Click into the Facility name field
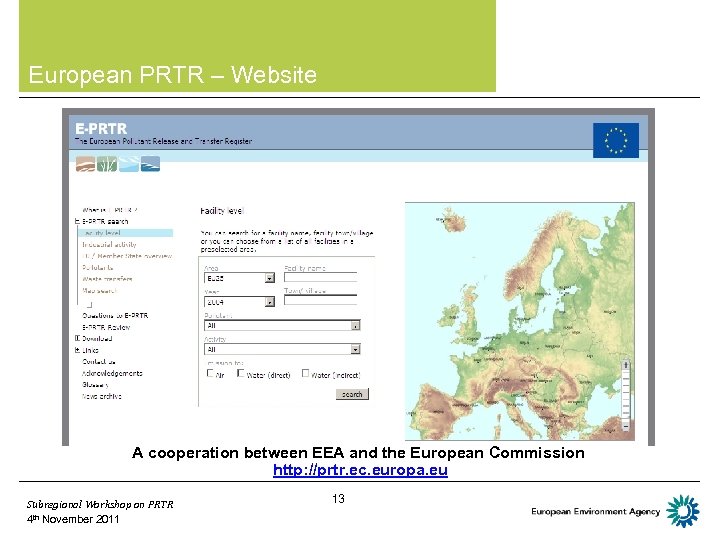The width and height of the screenshot is (720, 540). coord(321,277)
